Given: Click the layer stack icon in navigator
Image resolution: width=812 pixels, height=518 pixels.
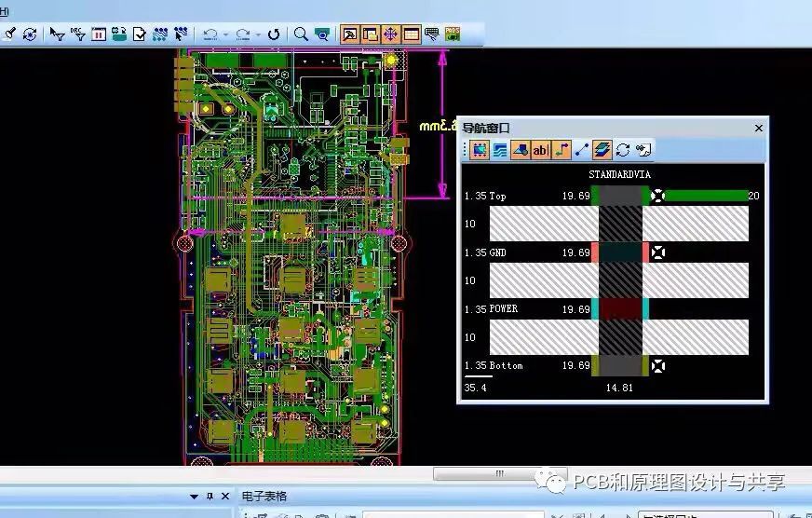Looking at the screenshot, I should pos(602,150).
